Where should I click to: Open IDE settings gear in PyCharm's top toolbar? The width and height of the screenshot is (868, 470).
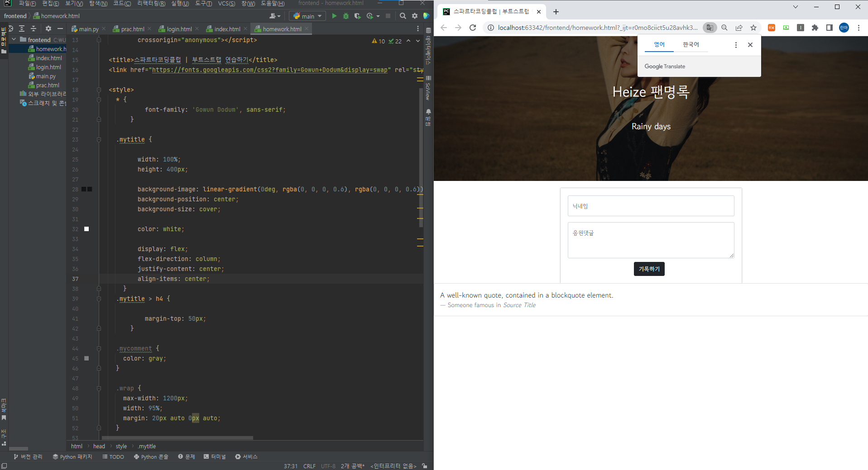(x=415, y=16)
